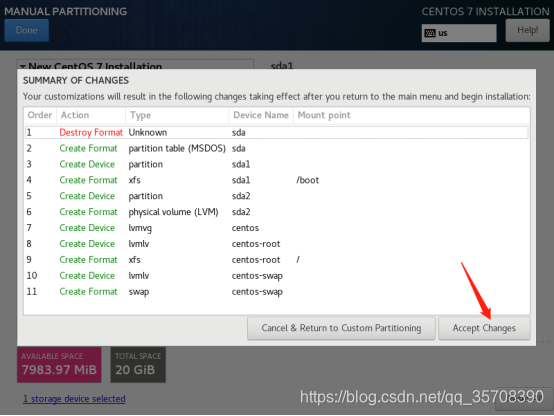Screen dimensions: 554x416
Task: Select row 10 Create Device centos-swap
Action: pos(277,276)
